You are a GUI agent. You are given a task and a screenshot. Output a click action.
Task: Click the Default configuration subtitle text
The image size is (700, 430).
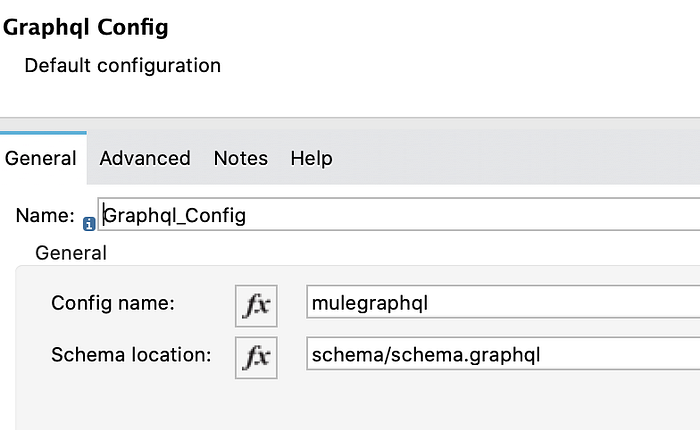point(123,66)
